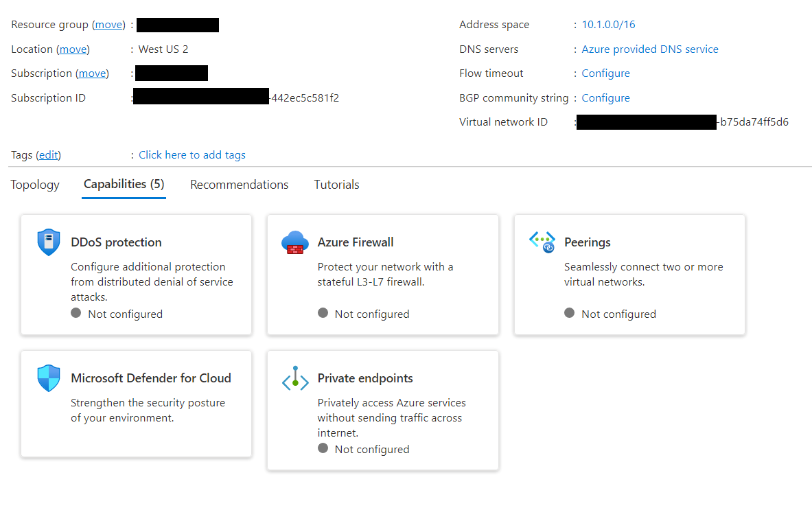Click gray status dot in Peerings card
Screen dimensions: 812x508
[570, 313]
